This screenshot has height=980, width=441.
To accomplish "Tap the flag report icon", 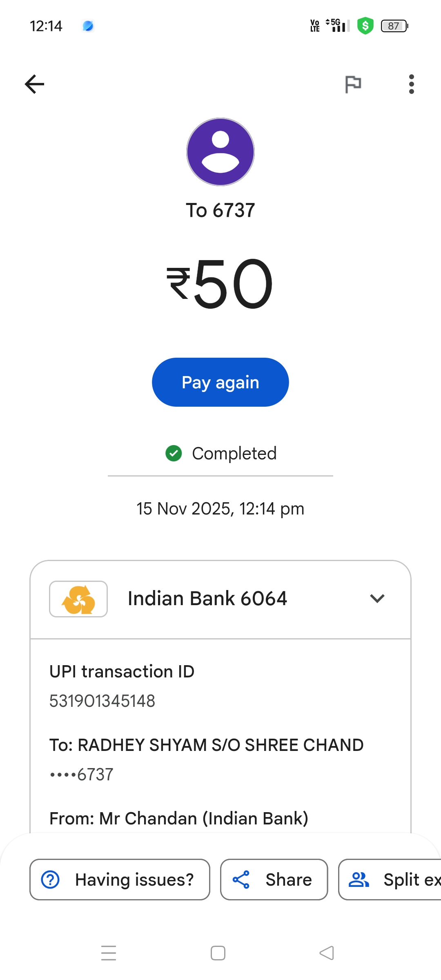I will click(x=353, y=85).
